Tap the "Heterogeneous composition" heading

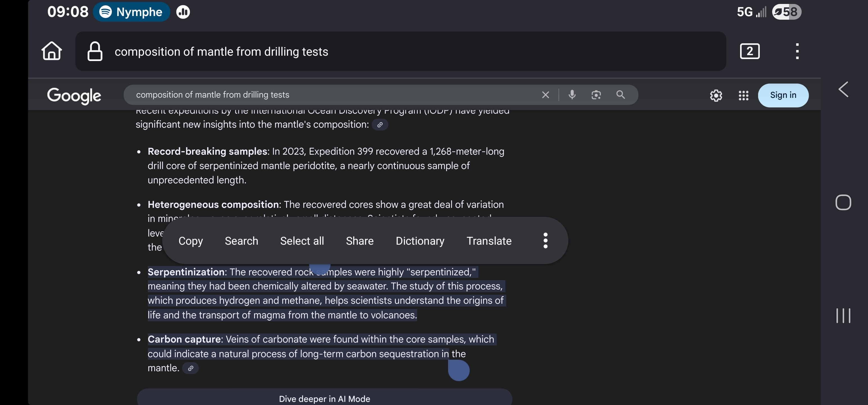pyautogui.click(x=213, y=204)
